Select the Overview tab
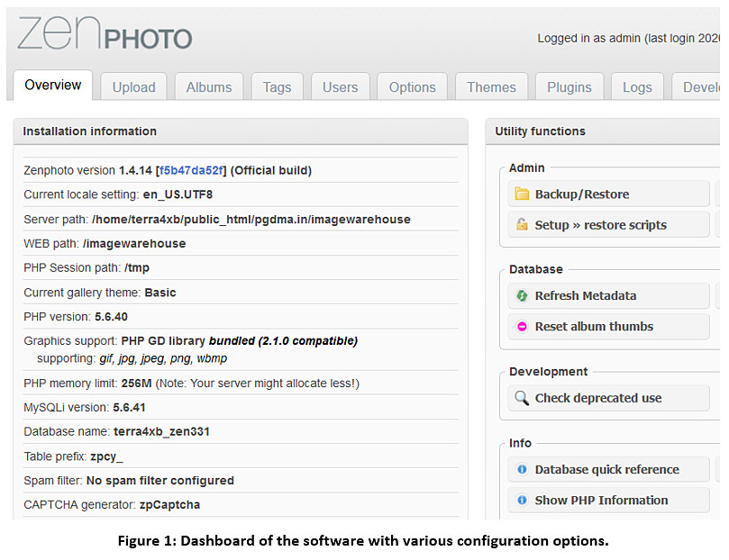 coord(53,86)
